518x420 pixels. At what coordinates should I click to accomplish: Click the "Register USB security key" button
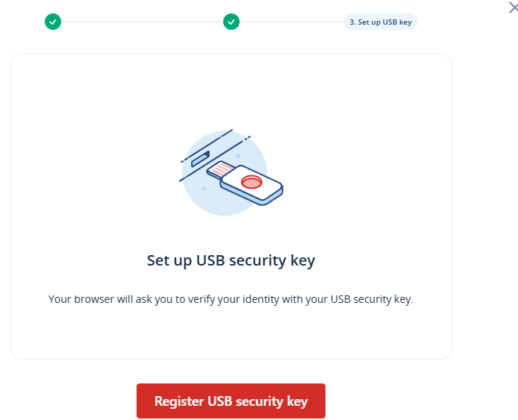pos(231,401)
